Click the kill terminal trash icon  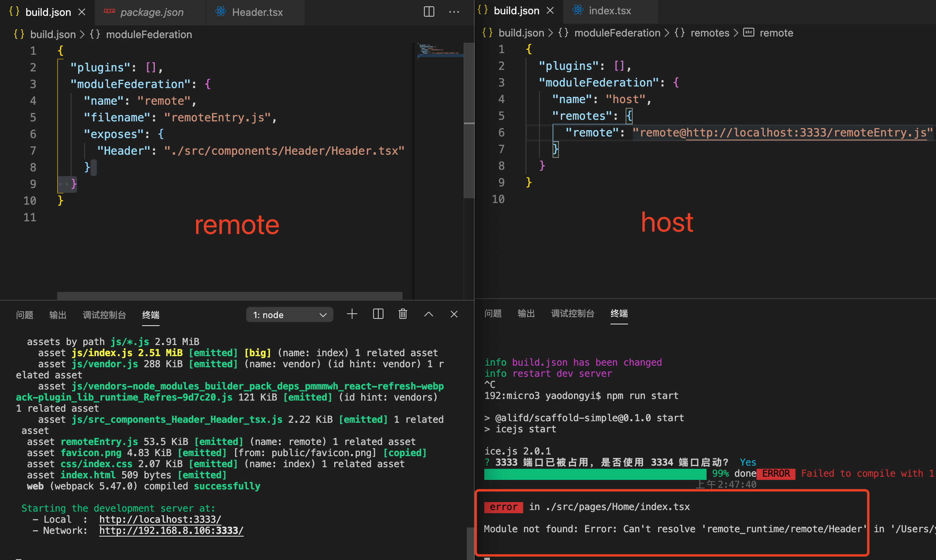coord(403,314)
